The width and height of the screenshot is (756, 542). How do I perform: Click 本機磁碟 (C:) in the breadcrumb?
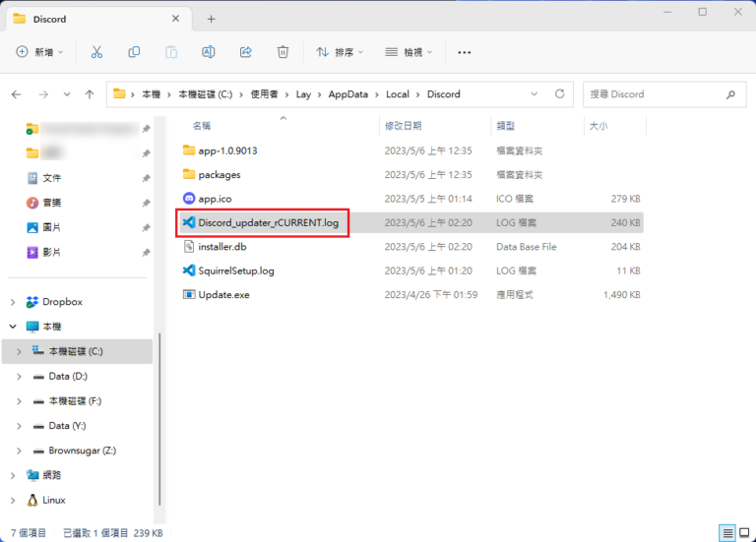click(x=206, y=94)
